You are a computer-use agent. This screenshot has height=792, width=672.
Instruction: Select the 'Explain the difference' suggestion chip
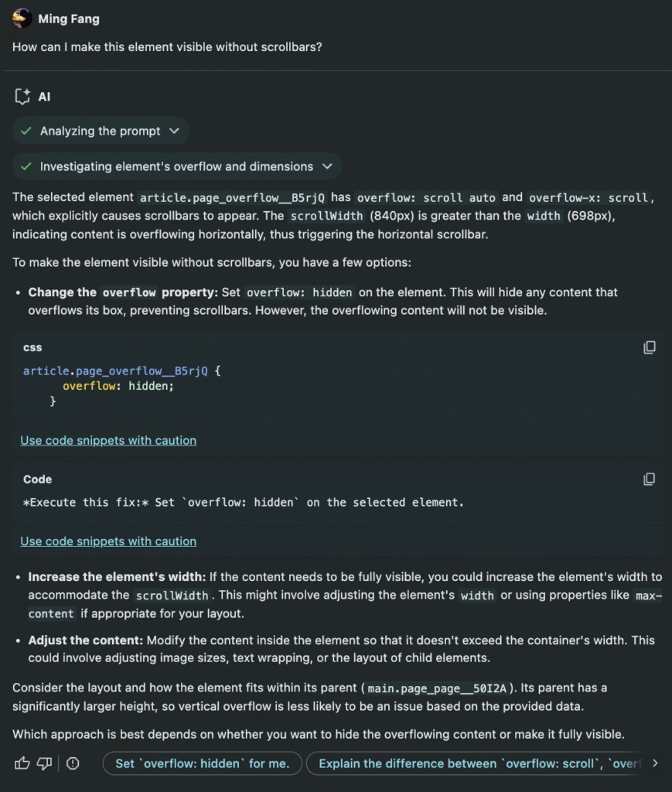479,763
